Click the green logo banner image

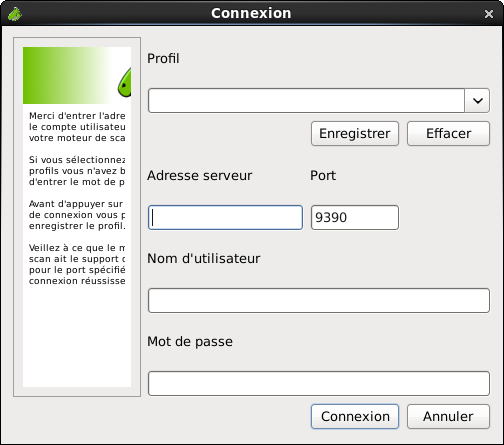click(77, 75)
